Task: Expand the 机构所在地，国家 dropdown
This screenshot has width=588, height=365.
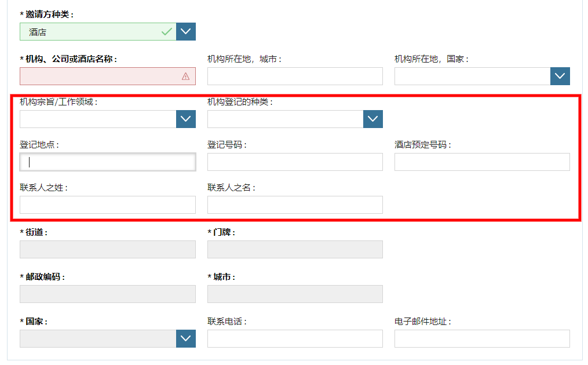Action: (560, 76)
